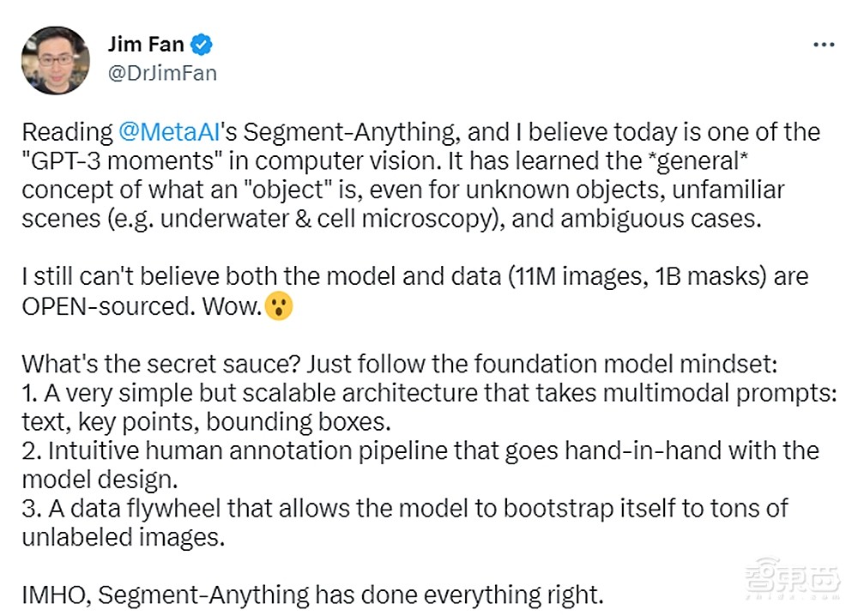Click list item 3 about data flywheel
Viewport: 858px width, 616px height.
403,508
